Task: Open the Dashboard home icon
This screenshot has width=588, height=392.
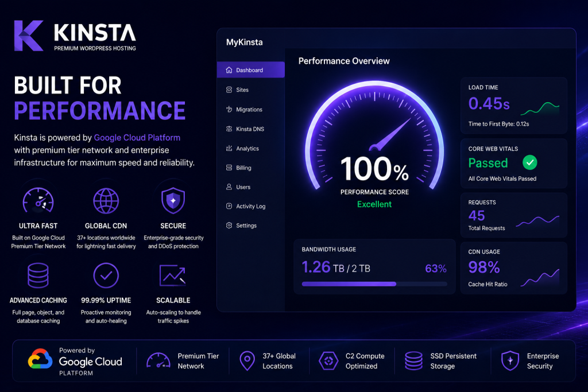Action: click(x=229, y=70)
